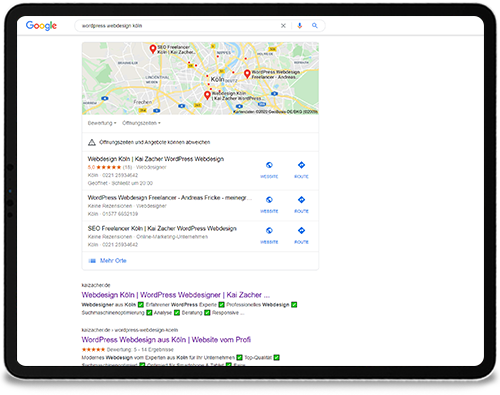Open SEO Freelancer Köln | Kai Zacher listing

pyautogui.click(x=162, y=228)
